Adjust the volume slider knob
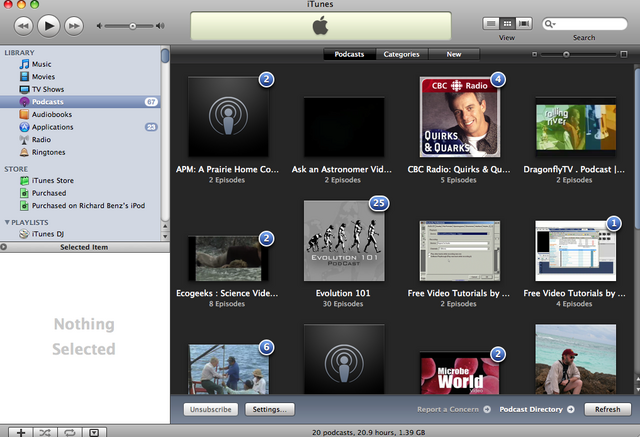 click(133, 26)
